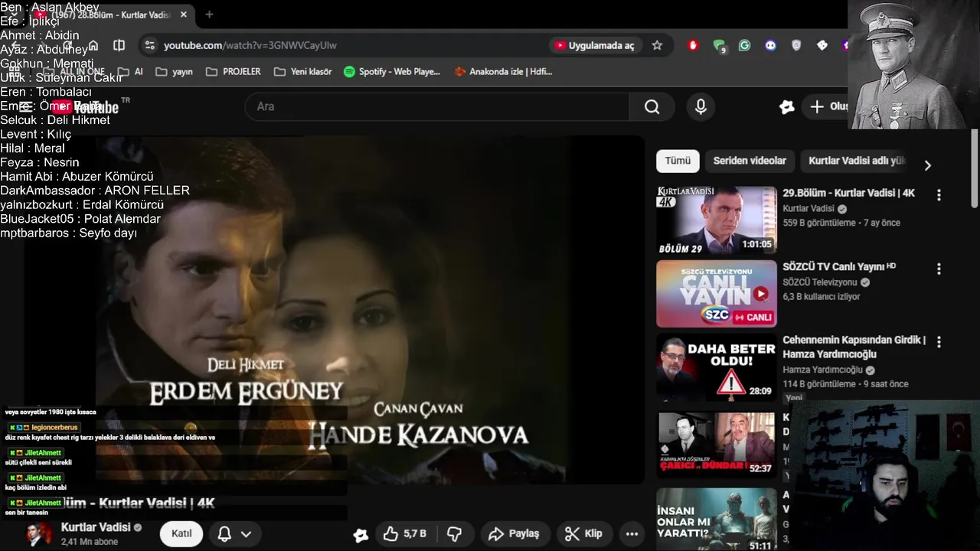The width and height of the screenshot is (980, 551).
Task: Open the SÖZCÜ TV Canlı Yayın thumbnail
Action: [x=717, y=294]
